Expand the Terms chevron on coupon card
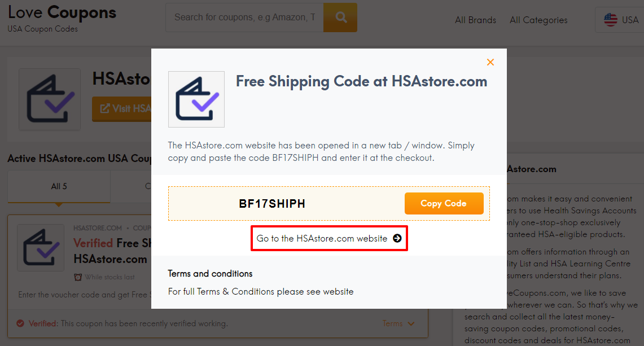644x346 pixels. (x=411, y=324)
